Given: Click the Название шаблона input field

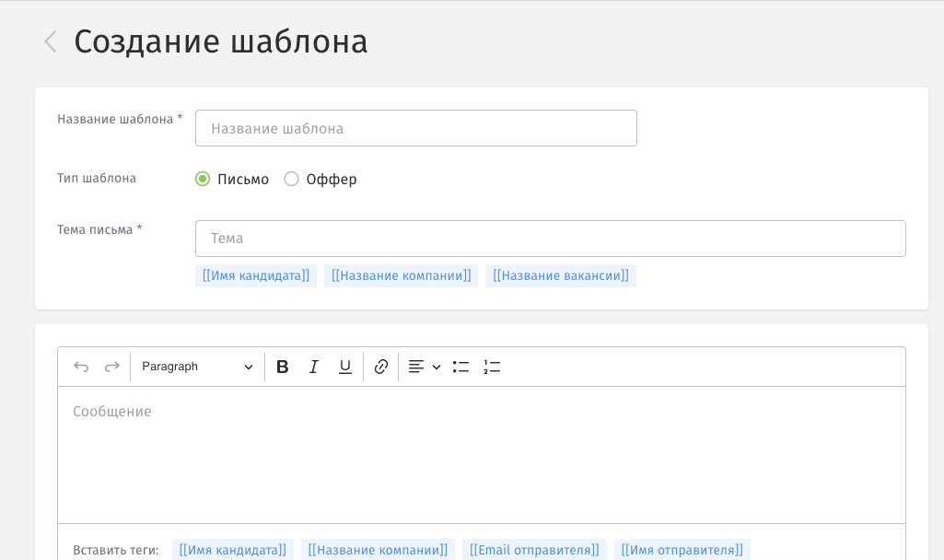Looking at the screenshot, I should coord(415,129).
